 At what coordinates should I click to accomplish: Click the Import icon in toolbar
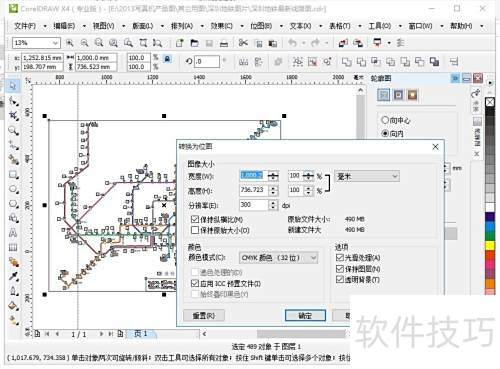pos(343,43)
